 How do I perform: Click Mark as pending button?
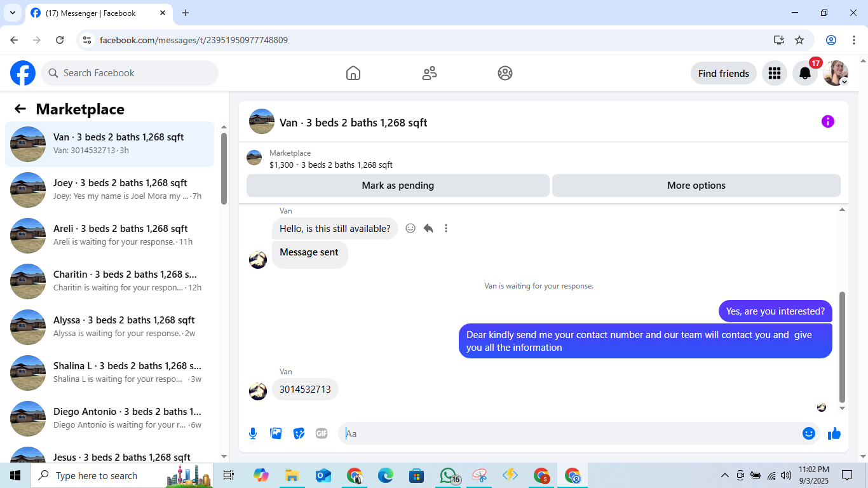point(398,186)
